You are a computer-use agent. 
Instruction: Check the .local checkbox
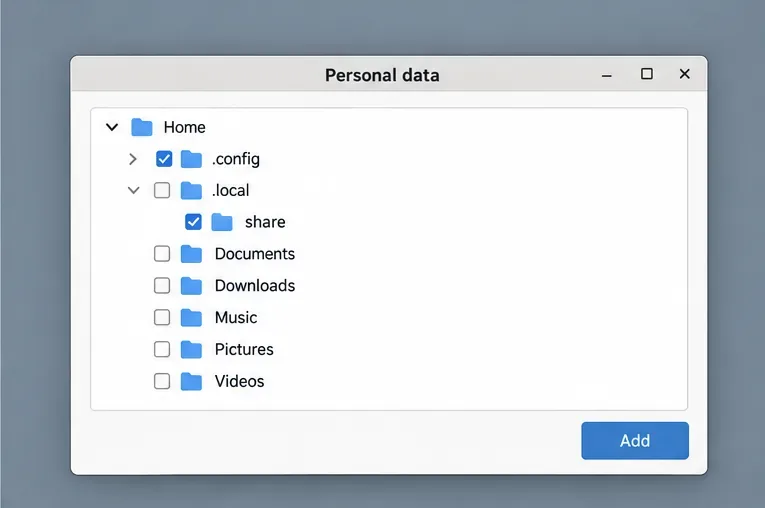(162, 190)
